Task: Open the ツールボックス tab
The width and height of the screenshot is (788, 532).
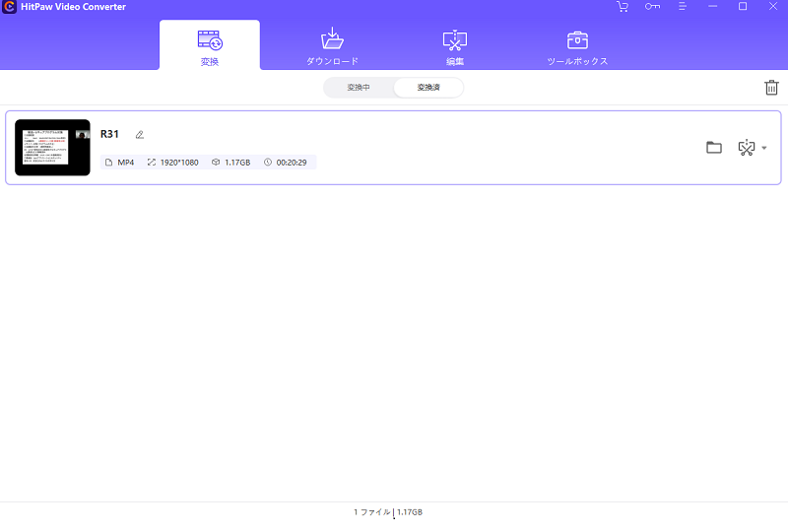Action: click(577, 47)
